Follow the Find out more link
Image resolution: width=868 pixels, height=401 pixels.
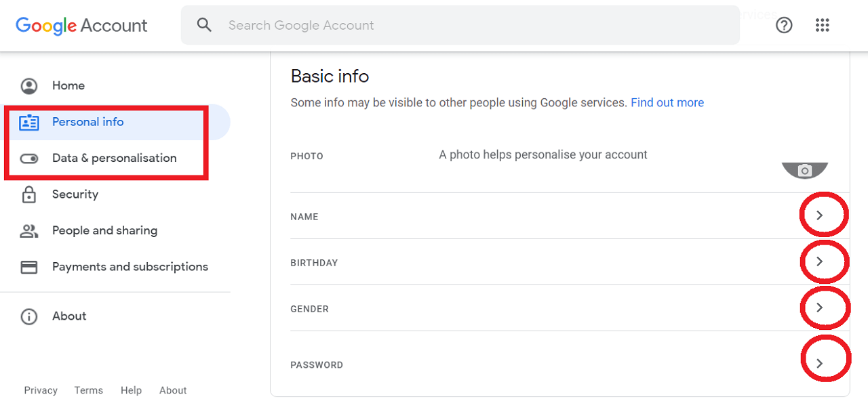point(667,103)
